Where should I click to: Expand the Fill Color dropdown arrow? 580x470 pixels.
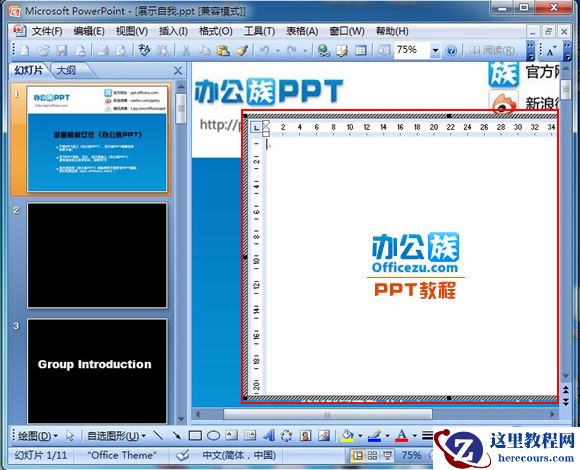tap(360, 436)
